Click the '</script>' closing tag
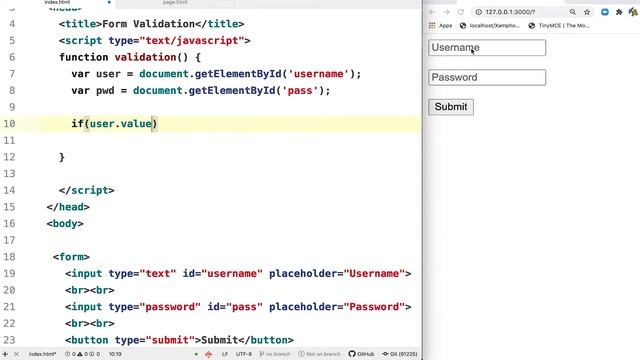Image resolution: width=640 pixels, height=360 pixels. (x=87, y=190)
